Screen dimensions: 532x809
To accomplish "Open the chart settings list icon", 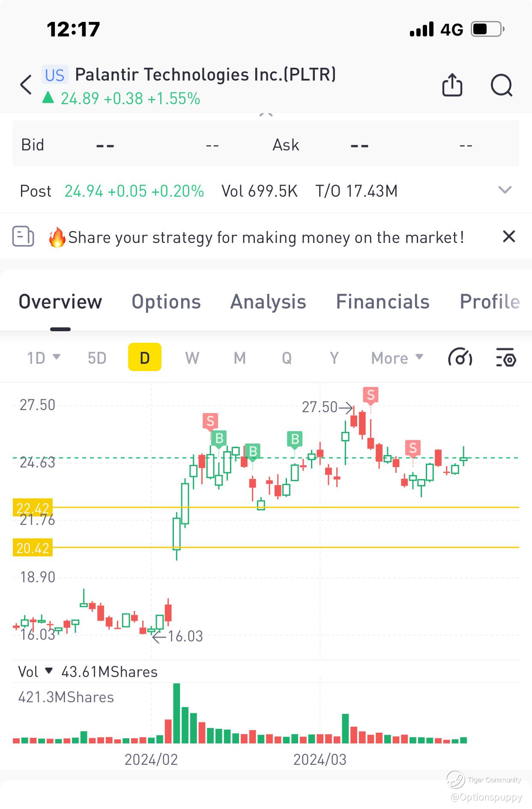I will (x=506, y=357).
